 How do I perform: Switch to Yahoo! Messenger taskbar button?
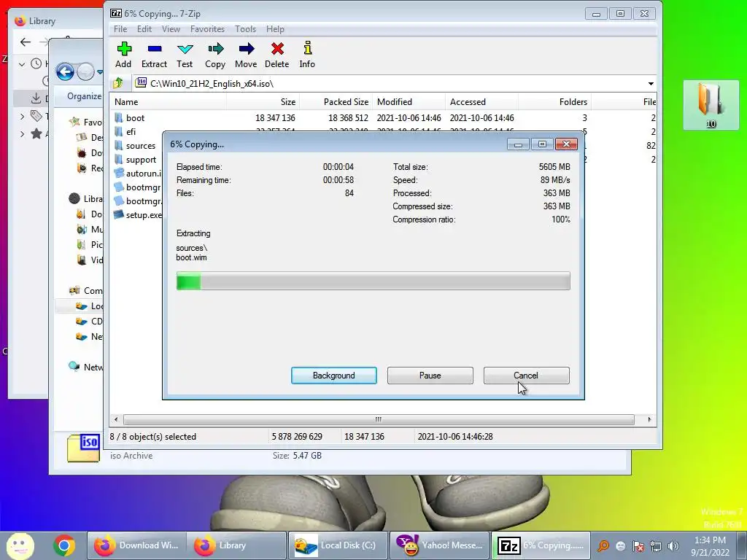[x=439, y=545]
